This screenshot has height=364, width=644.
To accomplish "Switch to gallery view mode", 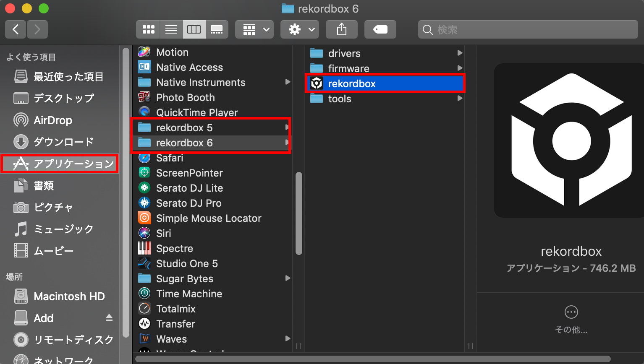I will (217, 29).
